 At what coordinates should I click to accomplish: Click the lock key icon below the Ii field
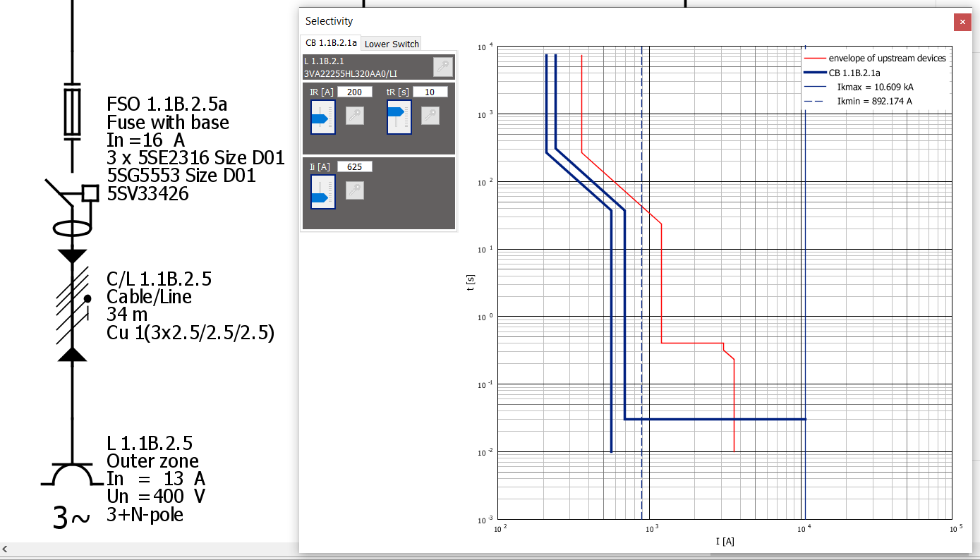point(354,190)
